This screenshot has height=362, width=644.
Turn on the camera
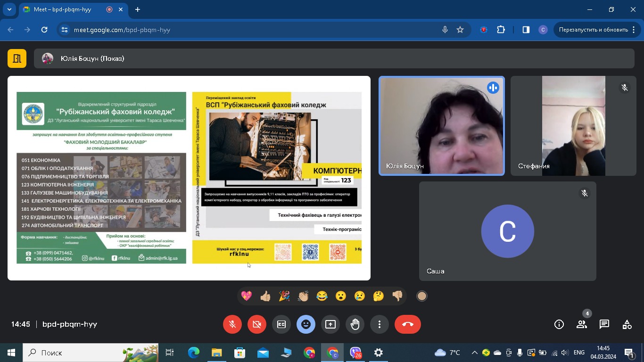(256, 324)
